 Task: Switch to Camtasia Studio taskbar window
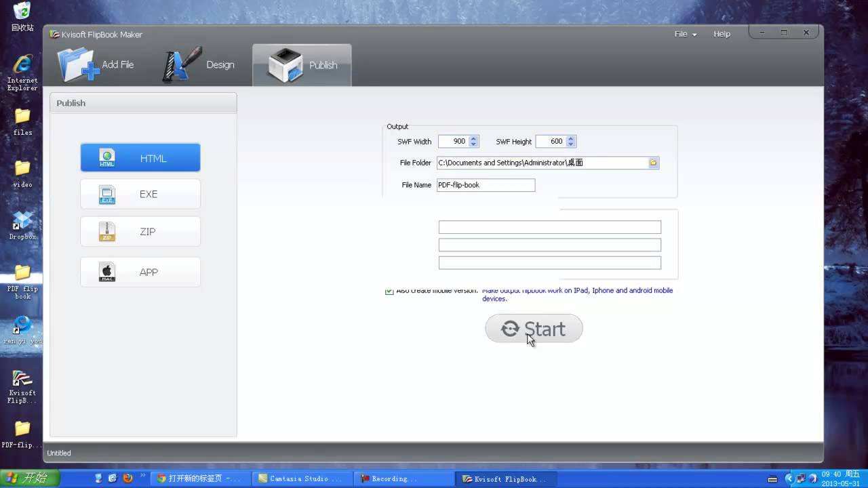pyautogui.click(x=302, y=479)
